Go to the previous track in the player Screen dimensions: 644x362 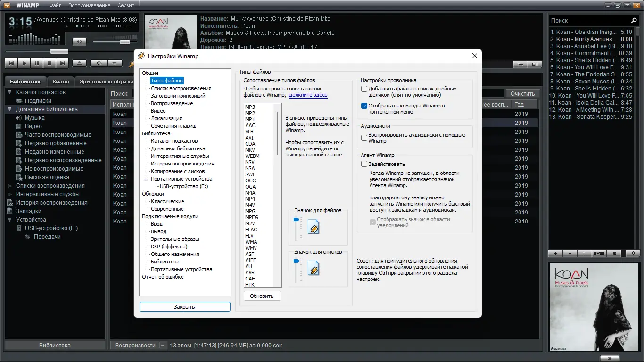tap(12, 63)
